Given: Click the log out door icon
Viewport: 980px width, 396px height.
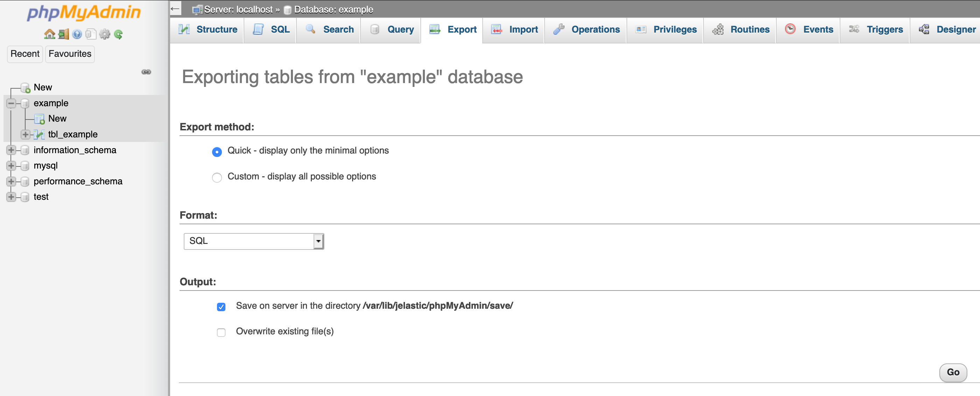Looking at the screenshot, I should tap(63, 34).
